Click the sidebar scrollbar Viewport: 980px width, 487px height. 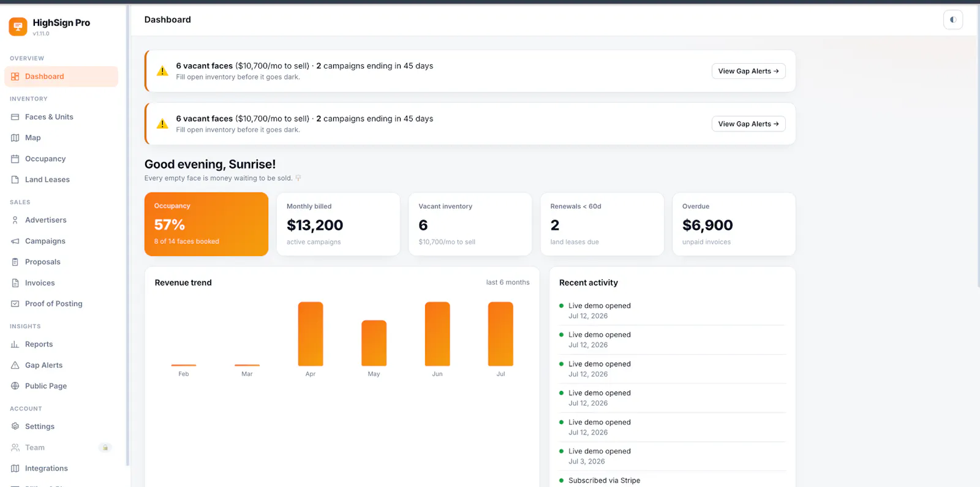(x=127, y=236)
